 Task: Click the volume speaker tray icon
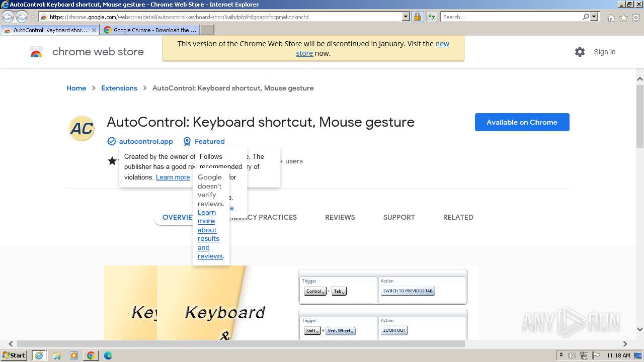click(x=572, y=355)
